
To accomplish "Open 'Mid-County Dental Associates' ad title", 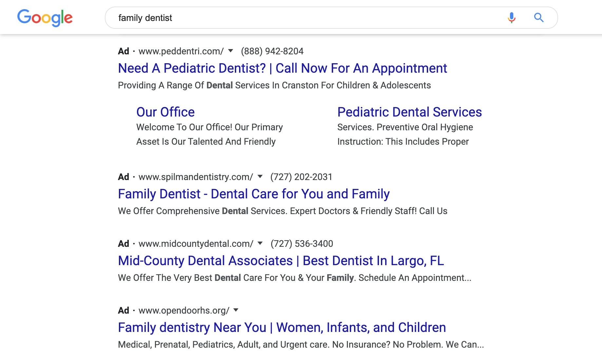I will pos(281,261).
